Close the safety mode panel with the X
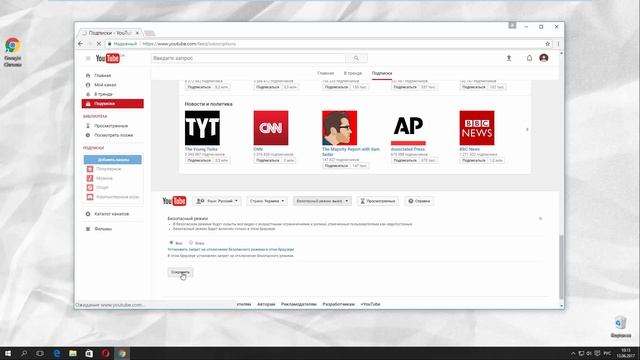640x360 pixels. click(540, 219)
